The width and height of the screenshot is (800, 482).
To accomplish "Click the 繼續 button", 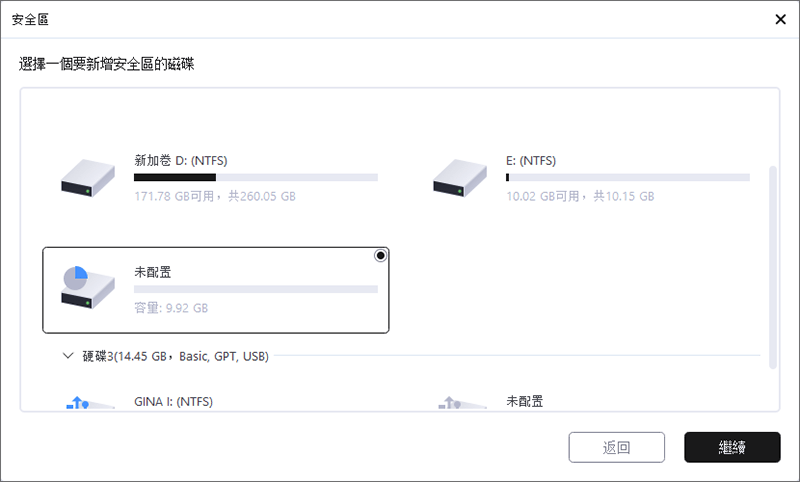I will point(732,447).
